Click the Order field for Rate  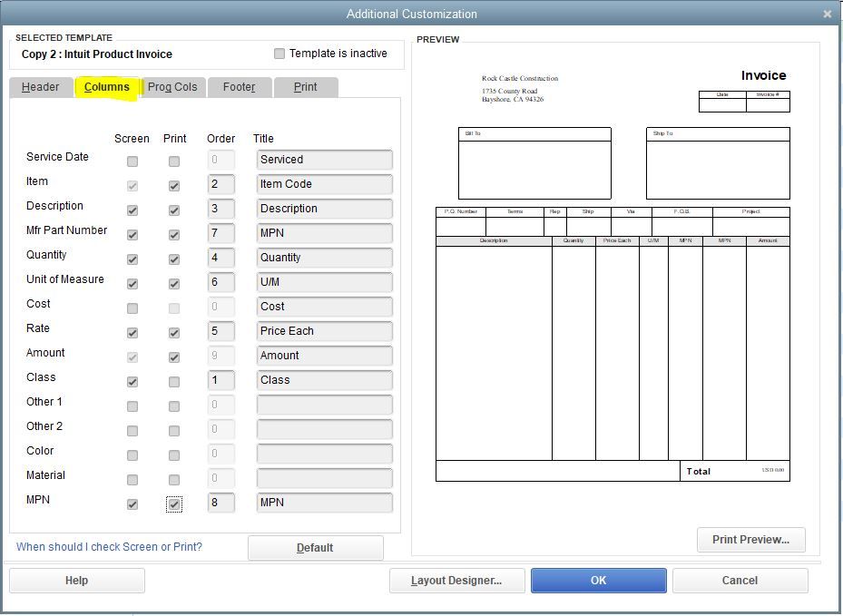[x=221, y=330]
